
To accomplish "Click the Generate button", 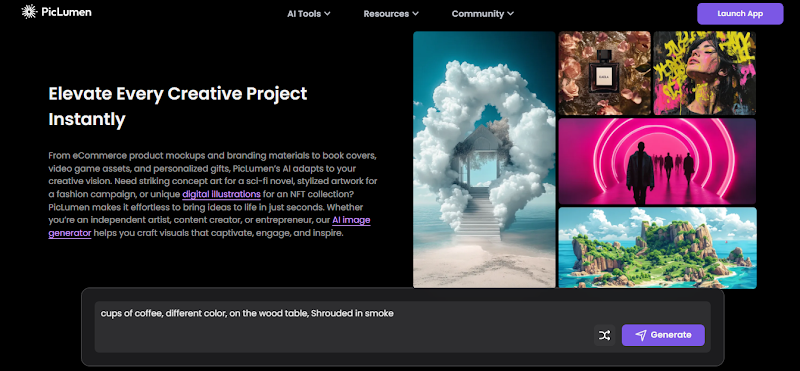I will pos(663,335).
